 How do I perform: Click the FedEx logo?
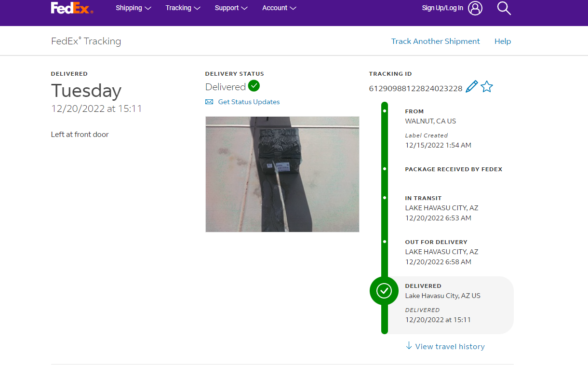coord(72,8)
